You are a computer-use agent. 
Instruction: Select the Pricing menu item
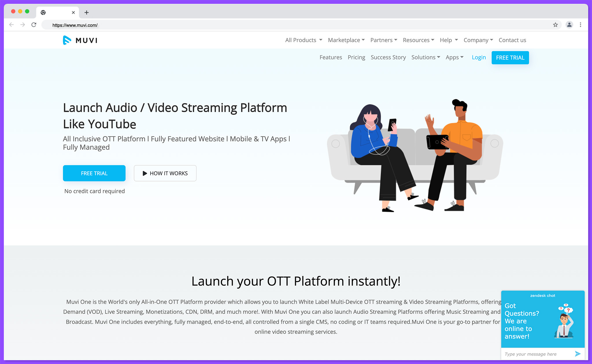(356, 57)
